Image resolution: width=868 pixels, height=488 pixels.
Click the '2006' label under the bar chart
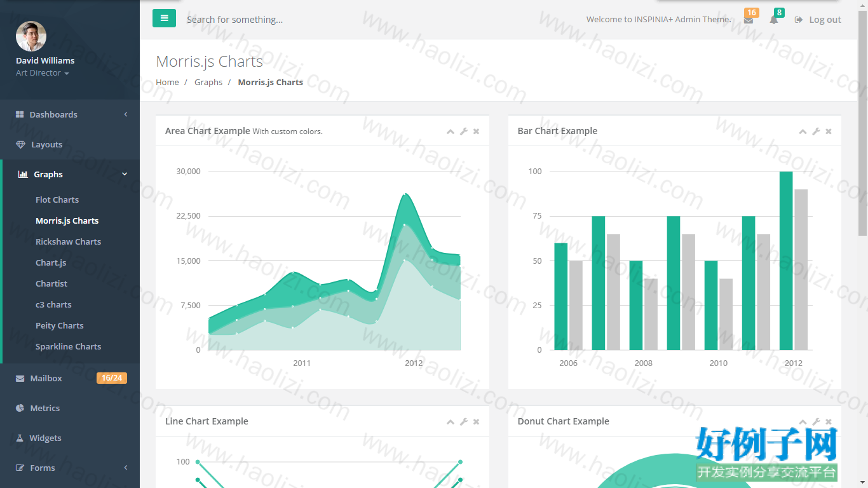click(568, 363)
